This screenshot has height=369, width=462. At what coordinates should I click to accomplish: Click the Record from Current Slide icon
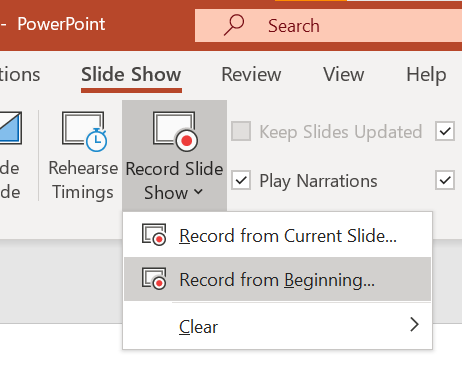154,235
